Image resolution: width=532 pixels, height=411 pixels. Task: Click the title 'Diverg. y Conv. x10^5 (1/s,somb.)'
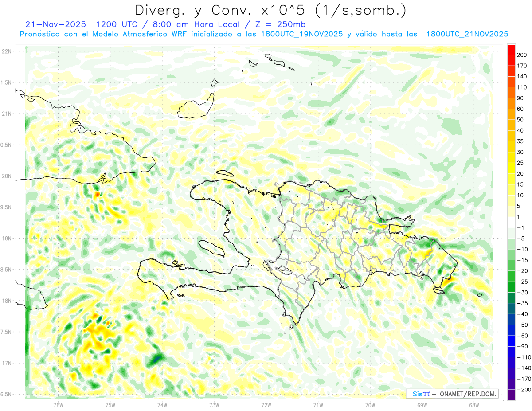coord(270,10)
